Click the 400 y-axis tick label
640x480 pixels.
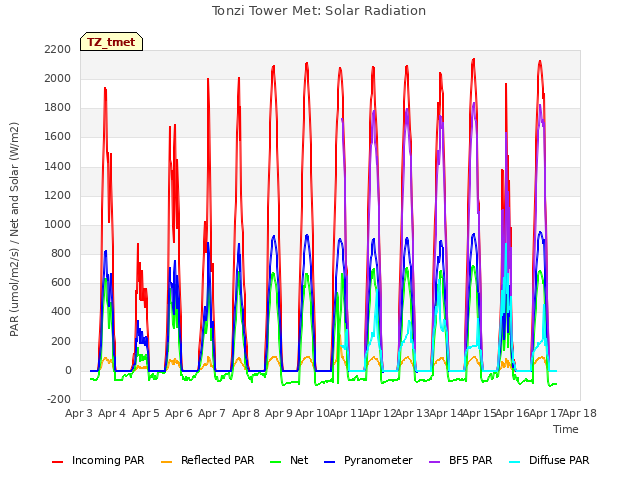click(x=61, y=312)
